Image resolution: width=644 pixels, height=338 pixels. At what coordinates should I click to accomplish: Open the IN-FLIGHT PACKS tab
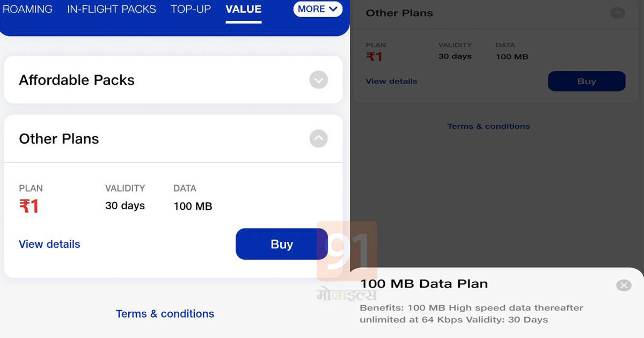point(111,9)
